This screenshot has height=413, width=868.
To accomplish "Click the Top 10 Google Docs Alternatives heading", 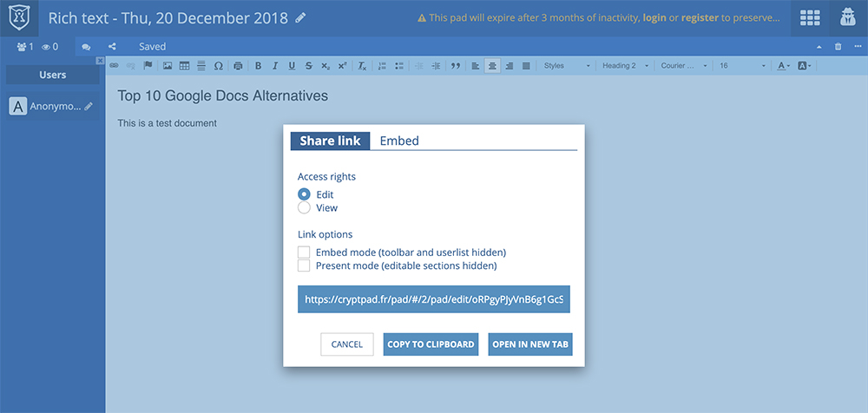I will tap(222, 95).
